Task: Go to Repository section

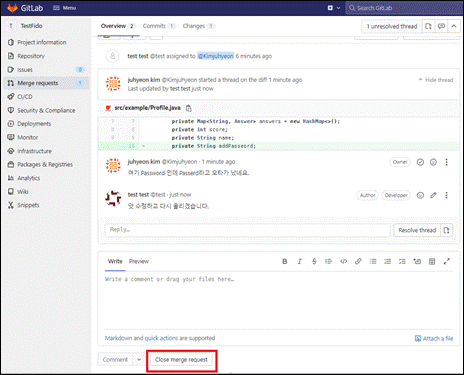Action: 31,56
